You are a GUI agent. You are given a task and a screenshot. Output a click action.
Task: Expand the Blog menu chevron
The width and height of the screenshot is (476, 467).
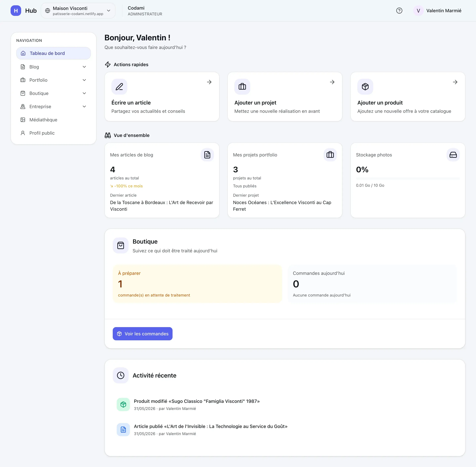coord(84,67)
